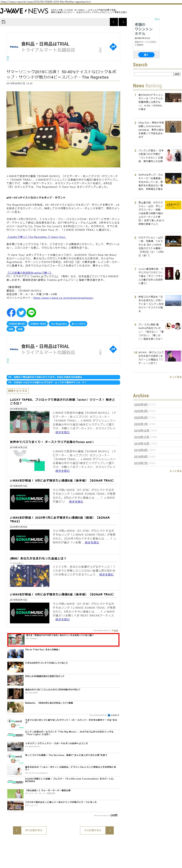This screenshot has width=182, height=868.
Task: Click the home icon in the top bar
Action: click(4, 22)
